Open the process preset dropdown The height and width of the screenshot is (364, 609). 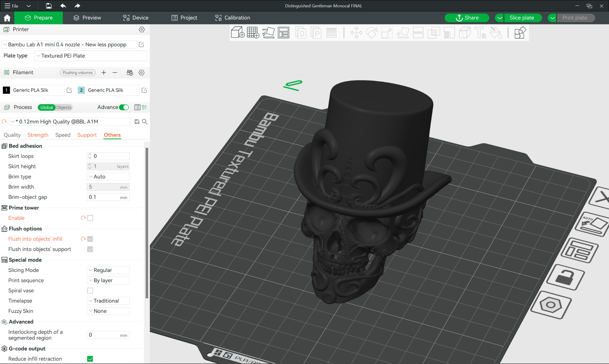point(69,122)
